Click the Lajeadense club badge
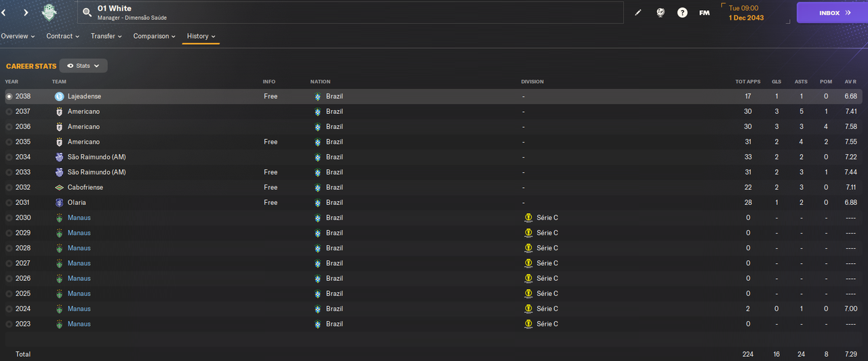The image size is (868, 361). click(59, 96)
